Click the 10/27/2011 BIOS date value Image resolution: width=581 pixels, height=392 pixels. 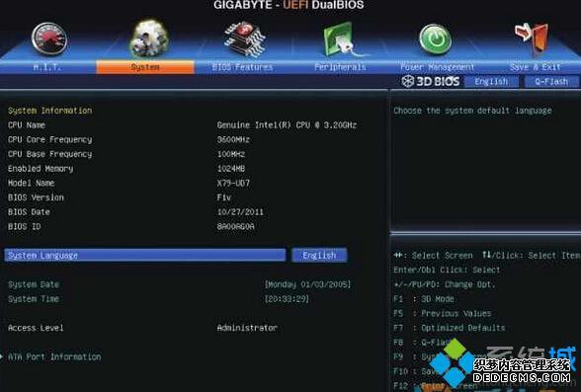(240, 211)
